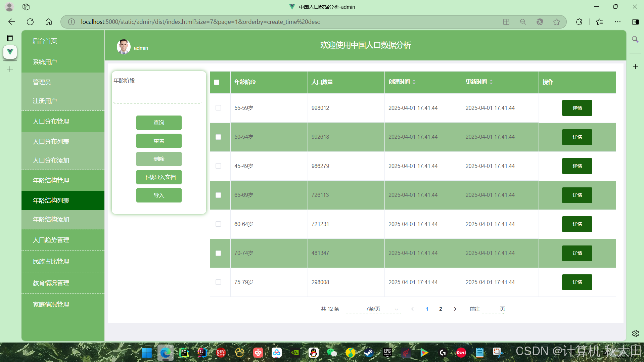Open 注册用户 submenu item
Screen dimensions: 644x362
point(63,101)
